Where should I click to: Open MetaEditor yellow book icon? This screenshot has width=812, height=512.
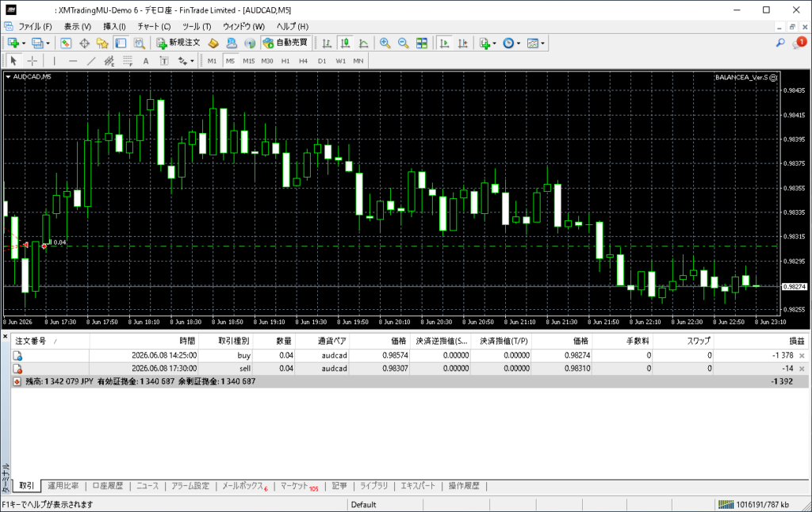(213, 43)
